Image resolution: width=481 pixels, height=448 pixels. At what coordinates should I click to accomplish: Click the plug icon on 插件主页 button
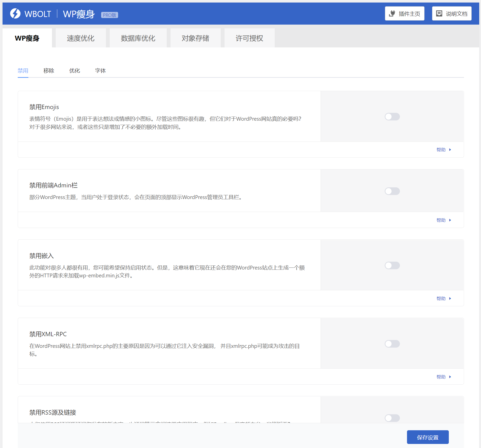[392, 13]
